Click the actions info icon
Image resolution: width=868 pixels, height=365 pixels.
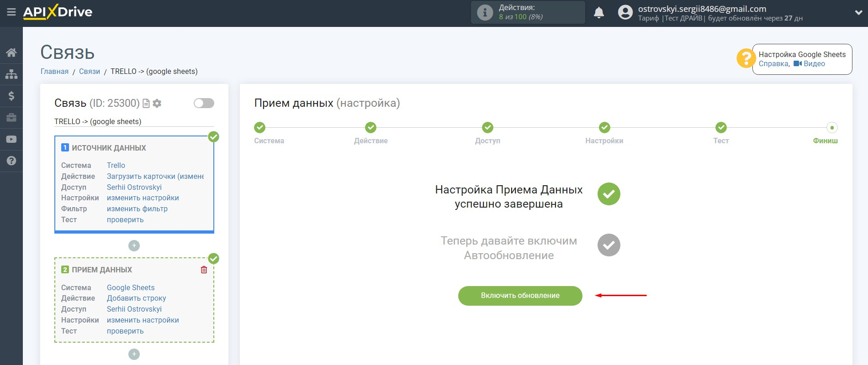(x=485, y=12)
